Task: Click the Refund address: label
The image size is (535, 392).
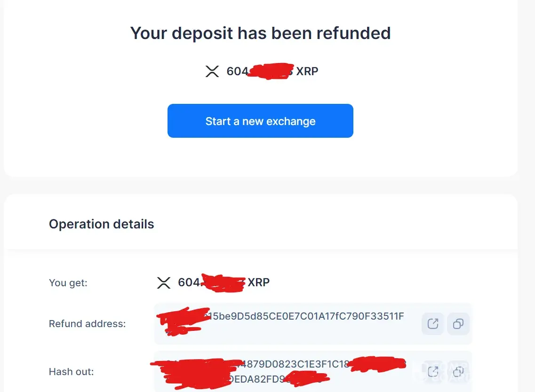Action: (88, 324)
